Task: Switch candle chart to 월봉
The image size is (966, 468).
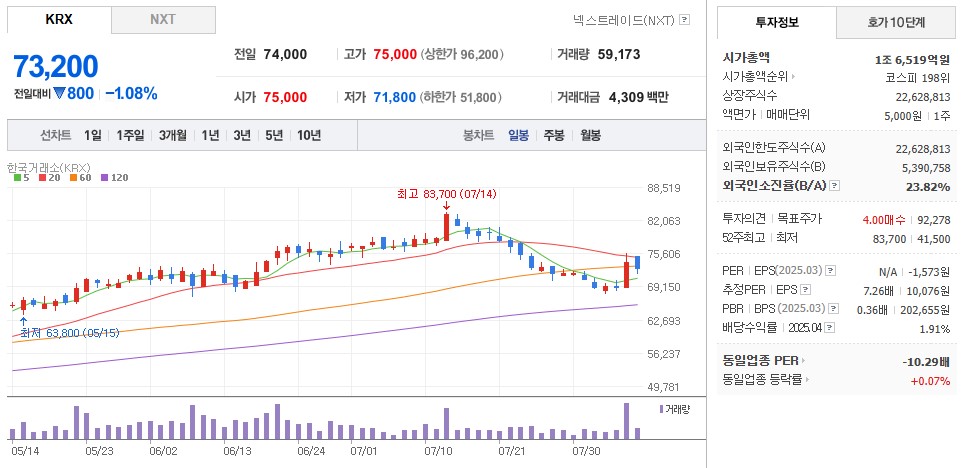Action: 590,135
